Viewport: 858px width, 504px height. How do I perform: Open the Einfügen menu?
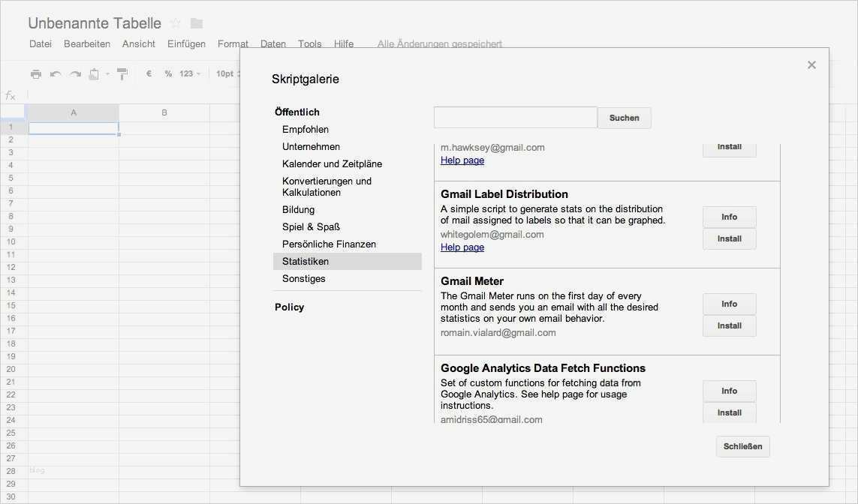click(x=186, y=43)
